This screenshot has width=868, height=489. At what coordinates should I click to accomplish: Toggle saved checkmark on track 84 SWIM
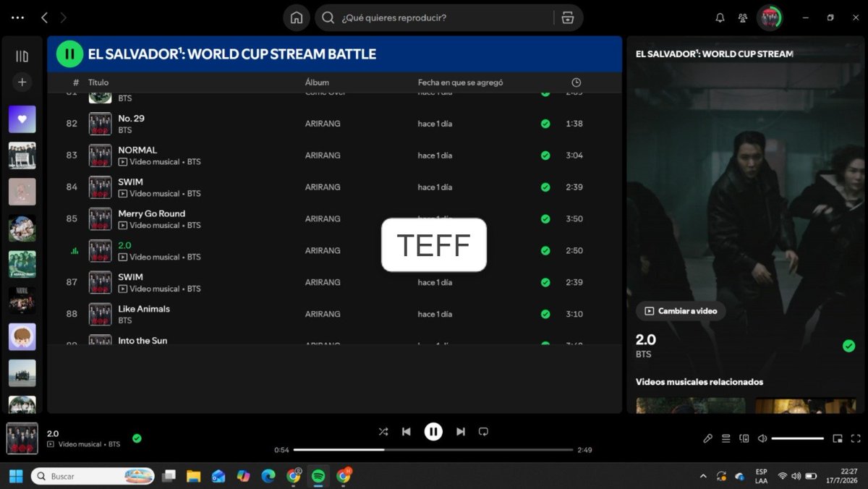[x=545, y=187]
